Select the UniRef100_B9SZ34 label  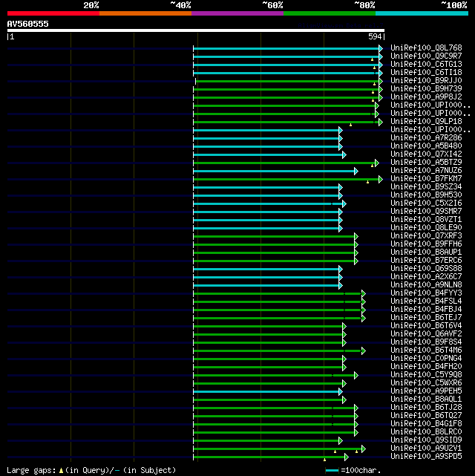[x=426, y=187]
